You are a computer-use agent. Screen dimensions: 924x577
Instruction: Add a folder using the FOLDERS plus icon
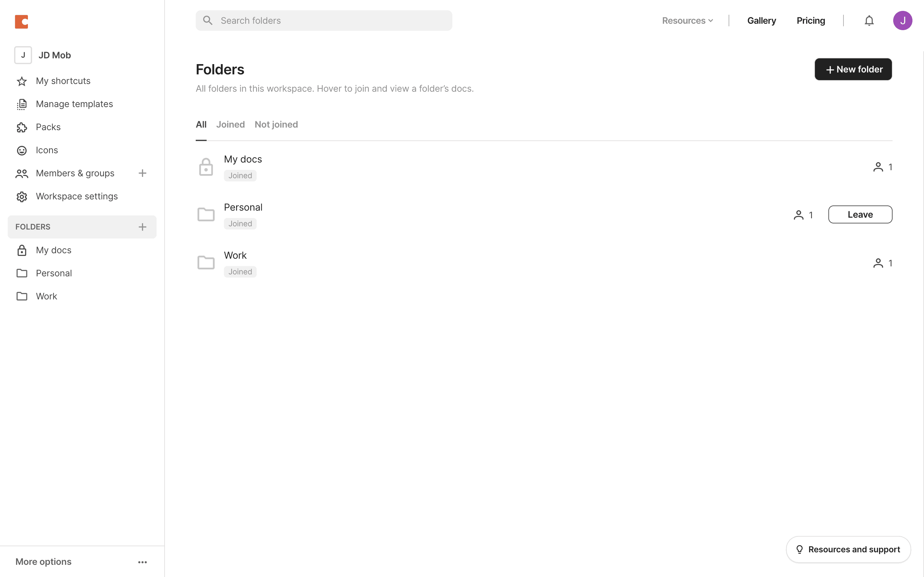tap(142, 227)
